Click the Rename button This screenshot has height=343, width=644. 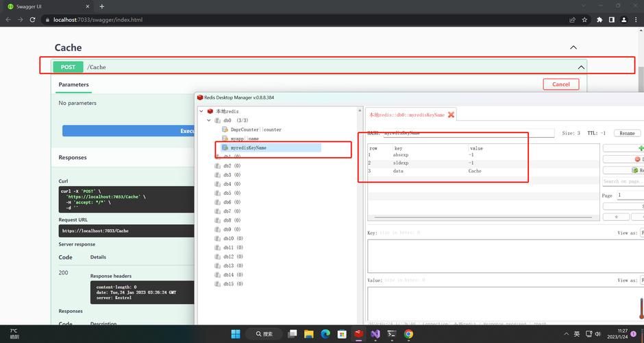coord(627,133)
